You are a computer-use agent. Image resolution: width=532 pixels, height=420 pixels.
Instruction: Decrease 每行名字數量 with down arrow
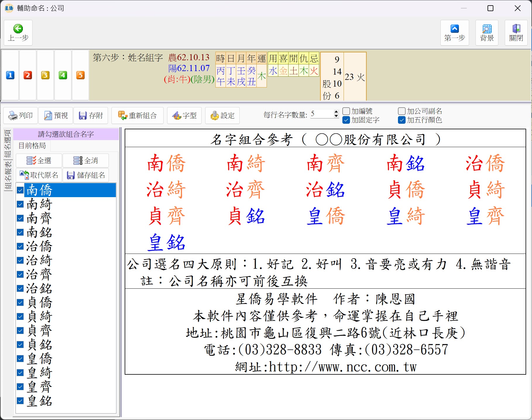click(336, 116)
